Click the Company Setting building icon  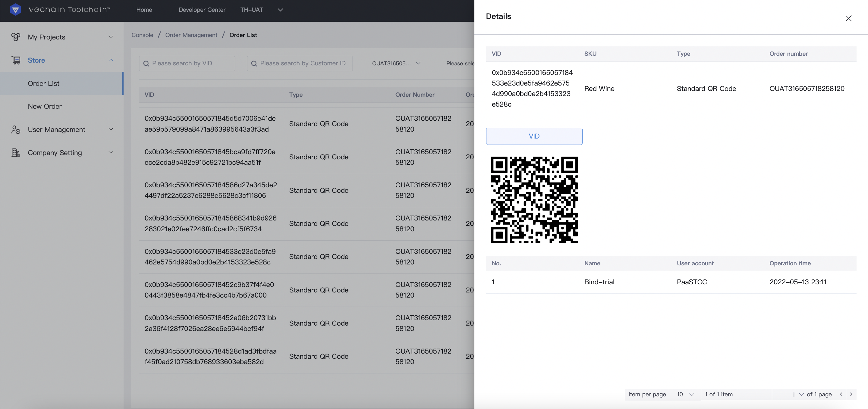click(15, 153)
